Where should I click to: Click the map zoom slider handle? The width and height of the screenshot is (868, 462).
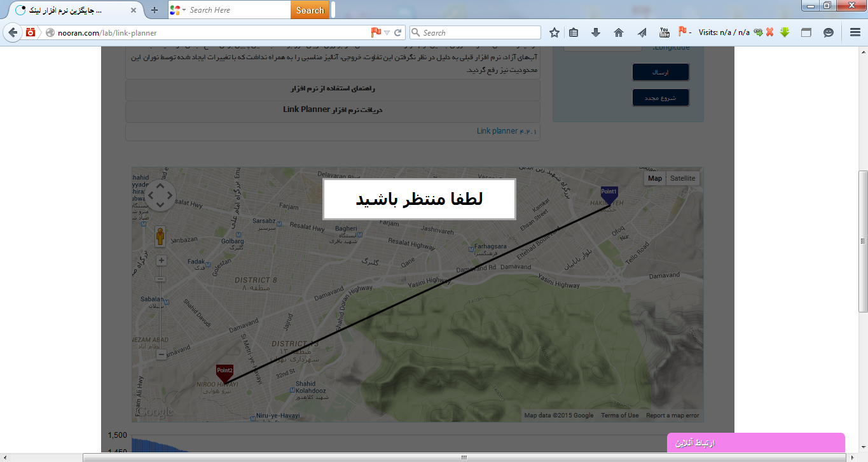tap(161, 279)
